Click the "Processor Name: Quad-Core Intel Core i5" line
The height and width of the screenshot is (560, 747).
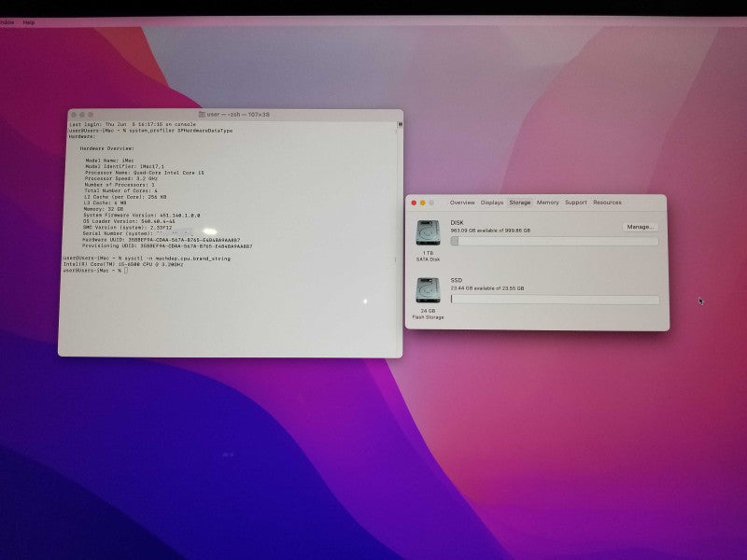click(145, 173)
